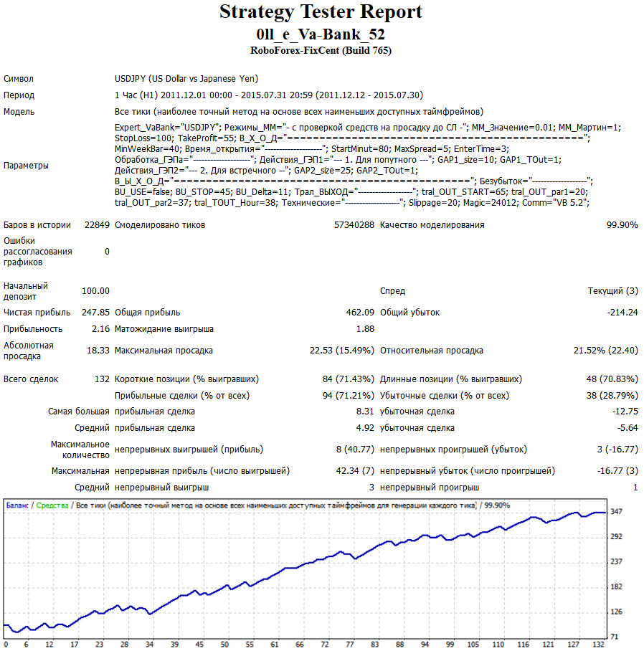
Task: Click the parameter line with 'StopLoss=100; TakeProfit=55'
Action: [352, 138]
